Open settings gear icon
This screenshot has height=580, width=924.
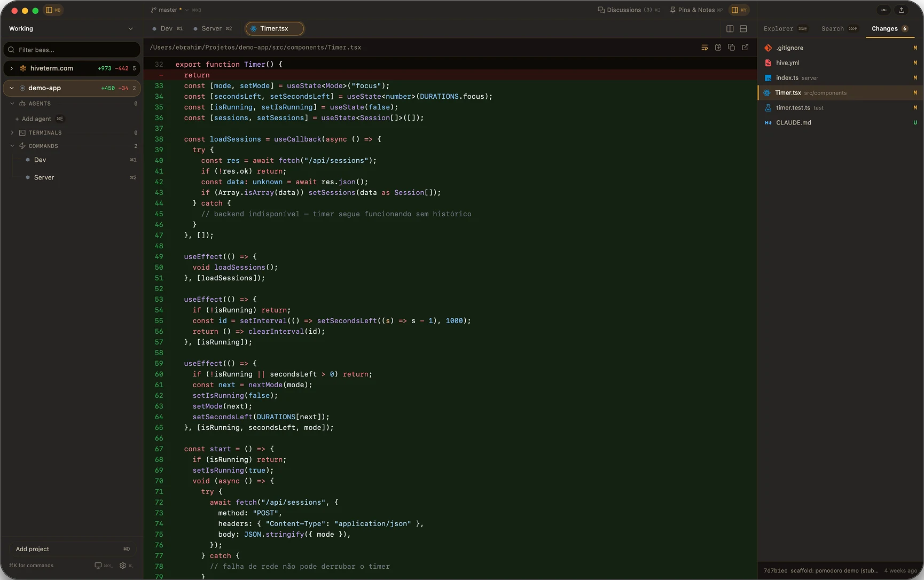(123, 566)
